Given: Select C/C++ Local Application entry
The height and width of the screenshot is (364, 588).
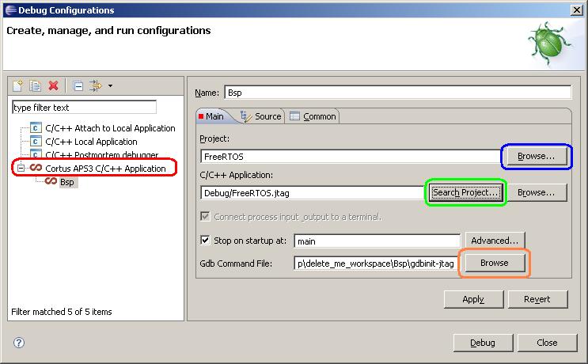Looking at the screenshot, I should click(x=91, y=142).
